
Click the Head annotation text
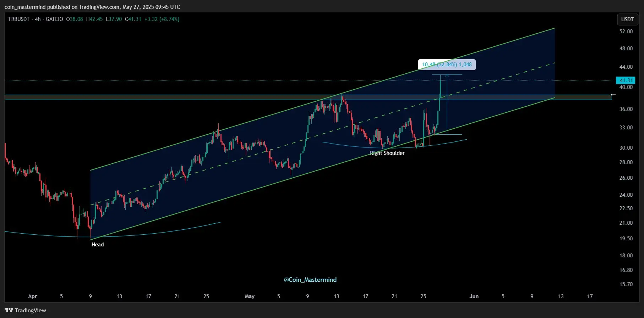(98, 245)
